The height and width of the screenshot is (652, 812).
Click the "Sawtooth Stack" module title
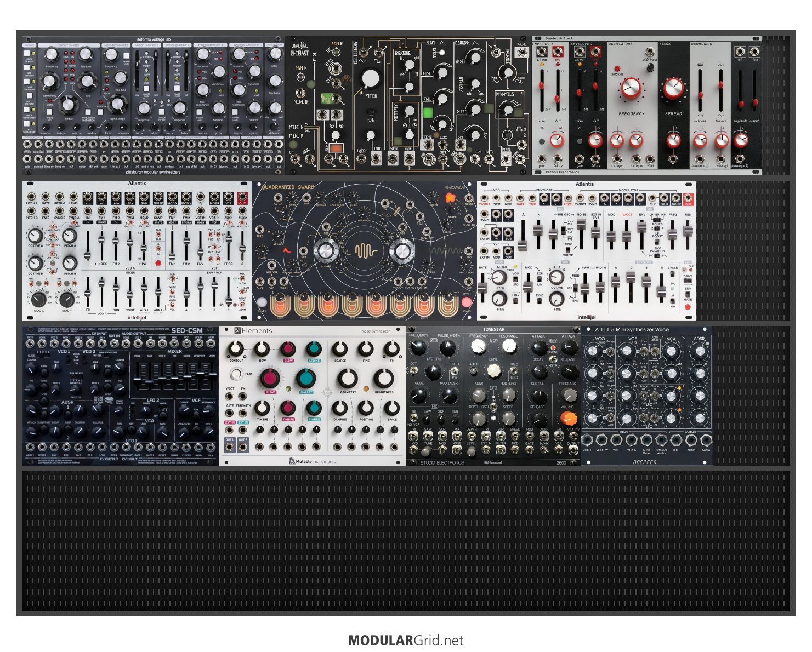point(559,39)
